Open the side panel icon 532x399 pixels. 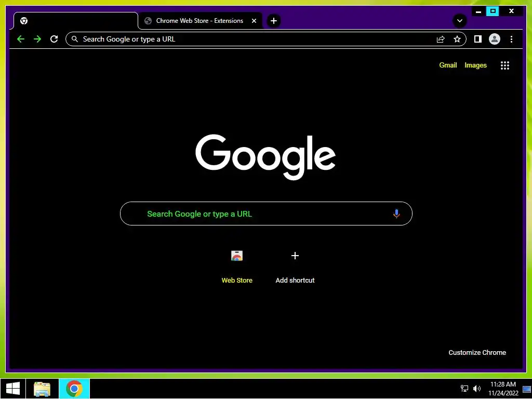tap(478, 39)
